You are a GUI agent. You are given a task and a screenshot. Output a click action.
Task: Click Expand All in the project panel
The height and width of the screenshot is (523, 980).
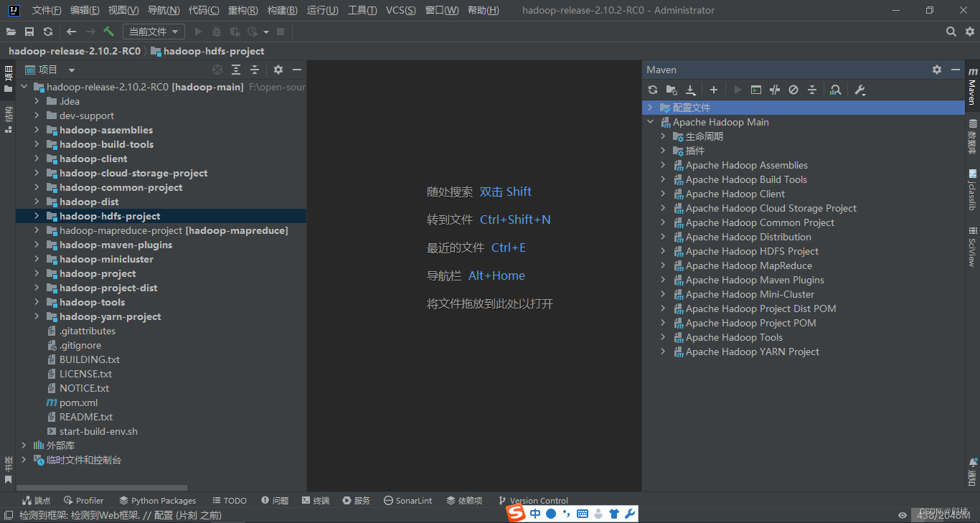(236, 70)
